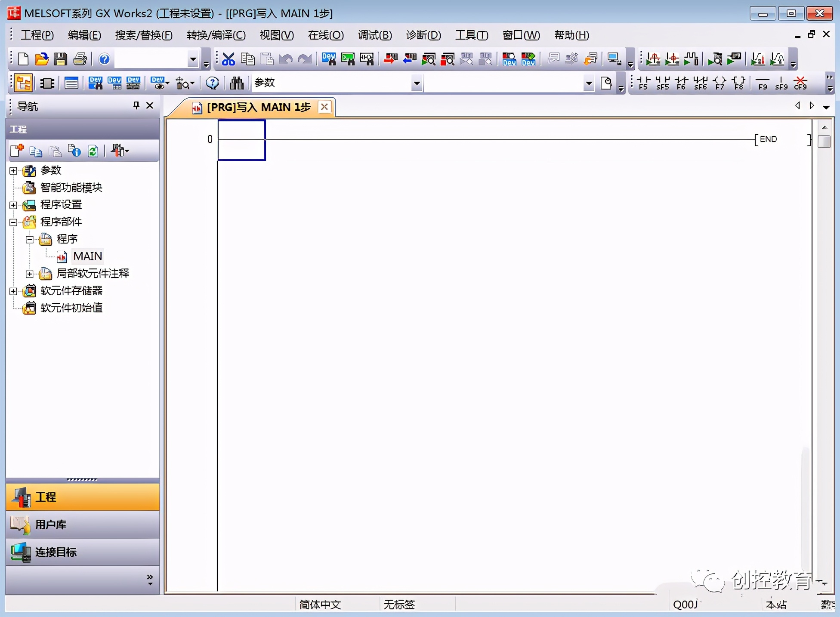Insert normally open contact F5

(643, 83)
